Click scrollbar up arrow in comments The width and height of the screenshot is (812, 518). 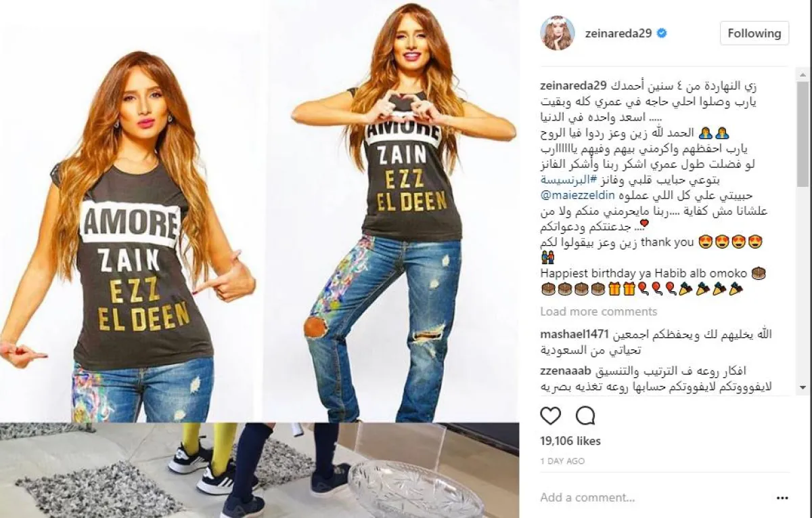803,72
